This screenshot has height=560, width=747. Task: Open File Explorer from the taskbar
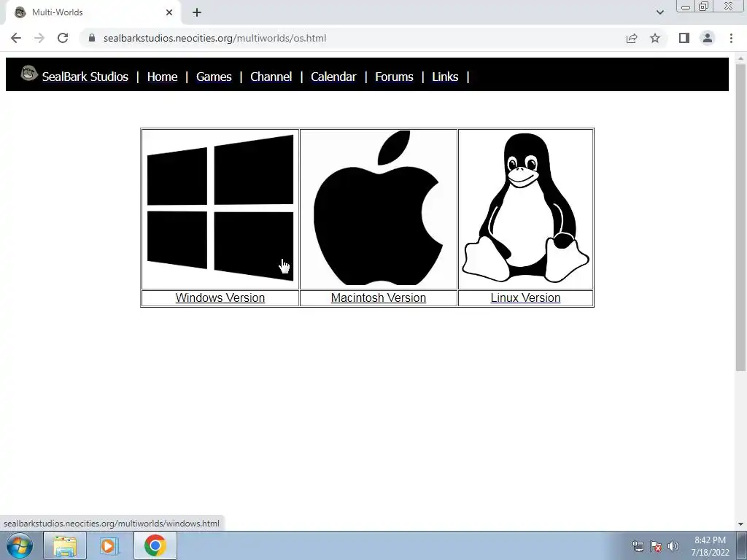tap(65, 545)
